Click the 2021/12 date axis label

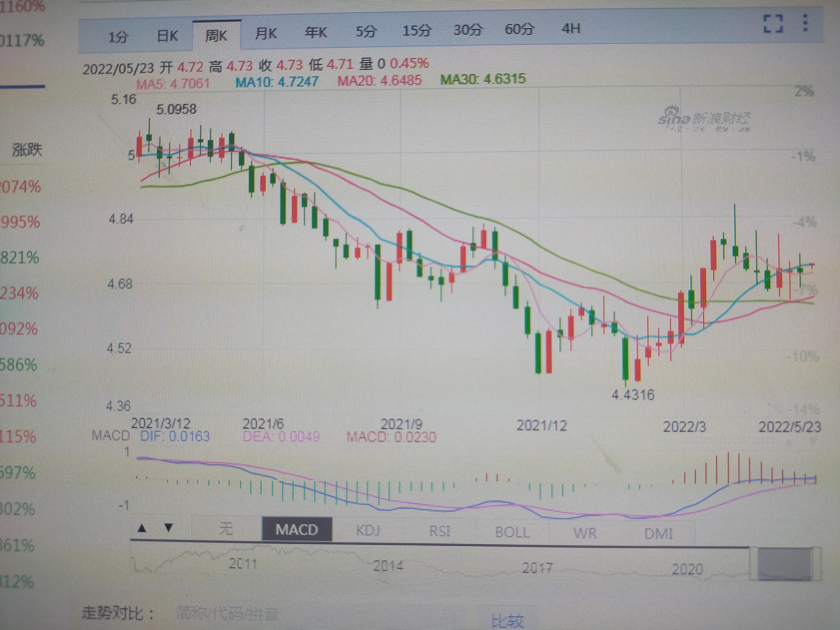(542, 426)
